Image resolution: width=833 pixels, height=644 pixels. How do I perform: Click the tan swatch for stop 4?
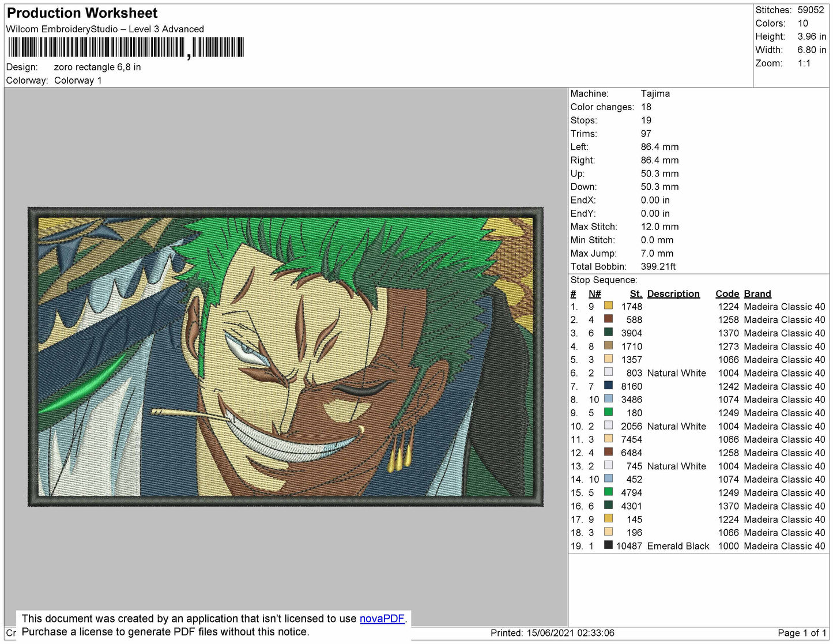608,346
